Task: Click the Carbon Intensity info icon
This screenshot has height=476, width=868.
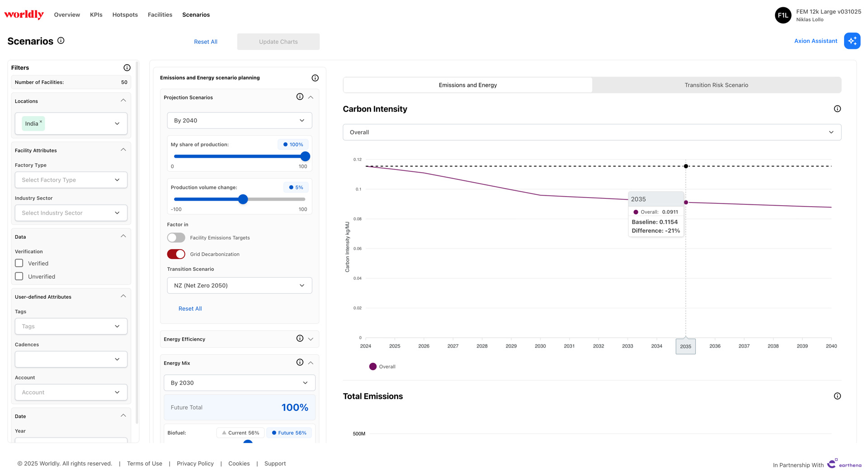Action: [x=837, y=109]
